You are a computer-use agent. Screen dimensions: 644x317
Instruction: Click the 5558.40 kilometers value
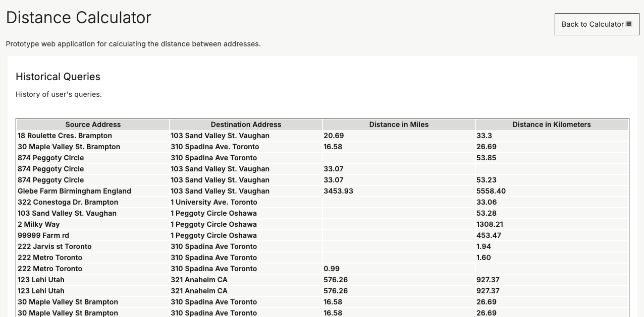491,191
